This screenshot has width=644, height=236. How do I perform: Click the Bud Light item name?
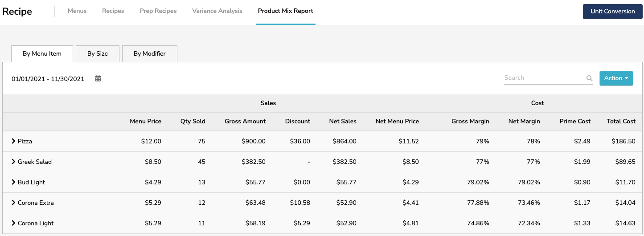(31, 182)
